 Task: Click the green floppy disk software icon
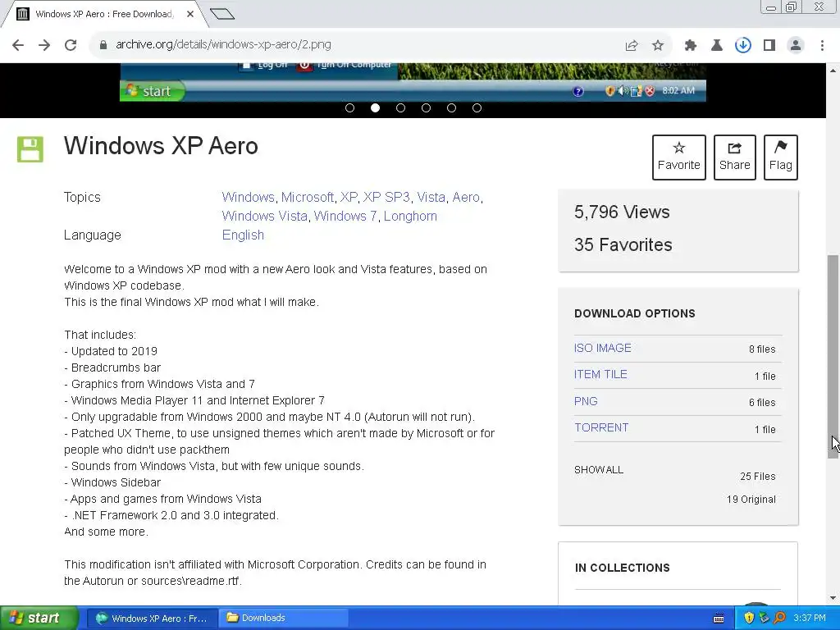(30, 149)
